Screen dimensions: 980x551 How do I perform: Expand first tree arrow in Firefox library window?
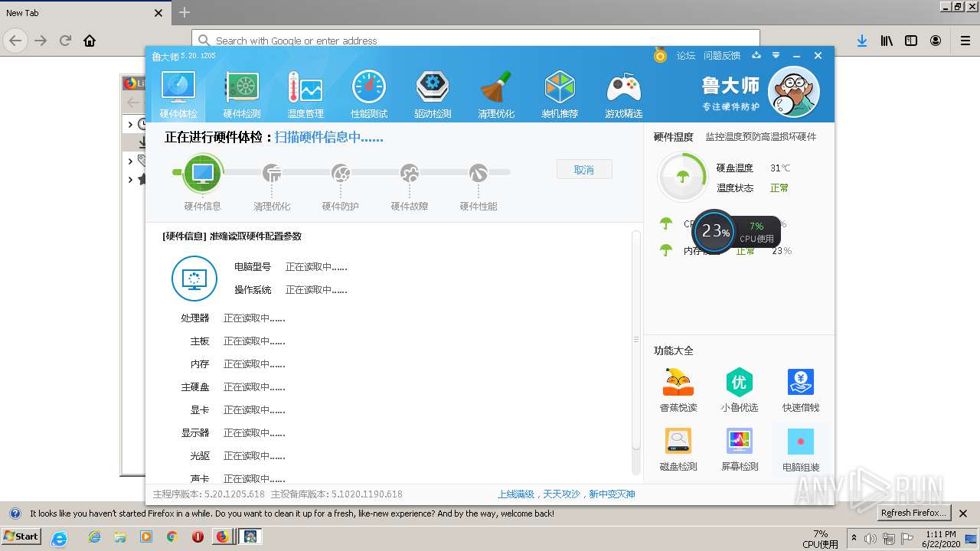[x=131, y=124]
